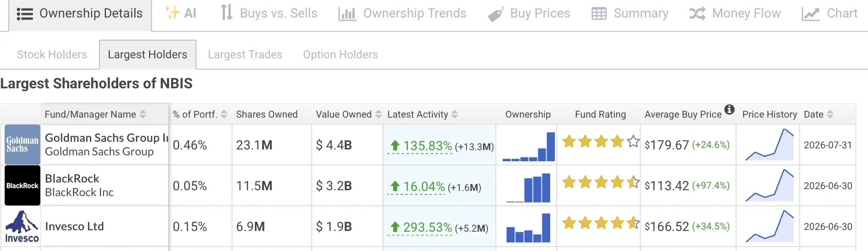Viewport: 868px width, 251px height.
Task: Open the AI sparkle tab
Action: (181, 13)
